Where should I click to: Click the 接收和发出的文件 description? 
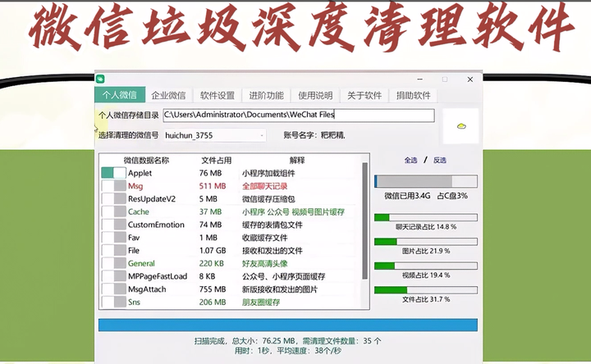[273, 250]
